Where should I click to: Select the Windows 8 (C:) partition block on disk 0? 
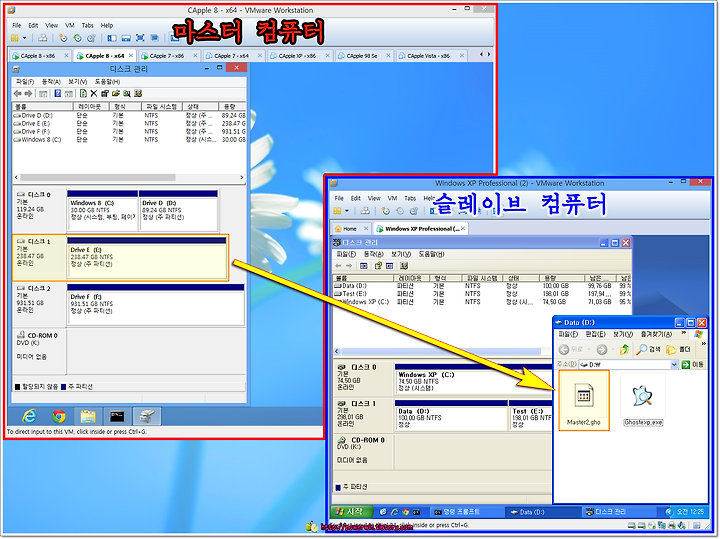point(102,210)
